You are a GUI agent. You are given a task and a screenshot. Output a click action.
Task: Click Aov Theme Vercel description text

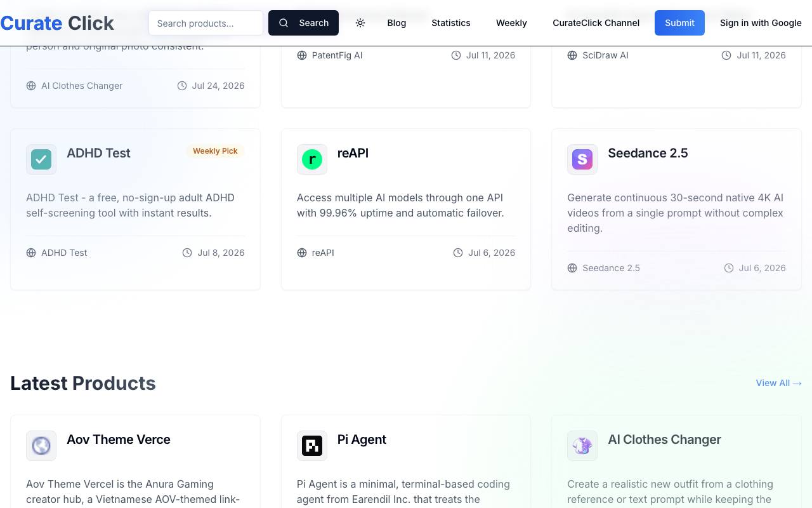click(x=133, y=491)
